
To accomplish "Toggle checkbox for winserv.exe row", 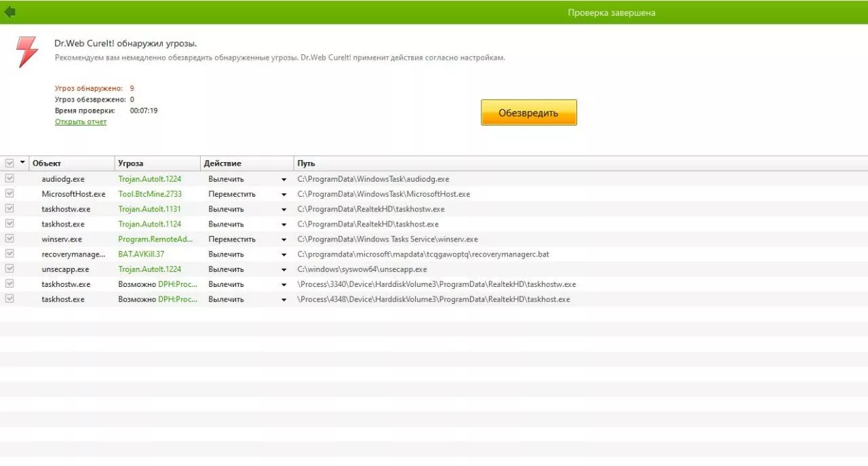I will (9, 239).
